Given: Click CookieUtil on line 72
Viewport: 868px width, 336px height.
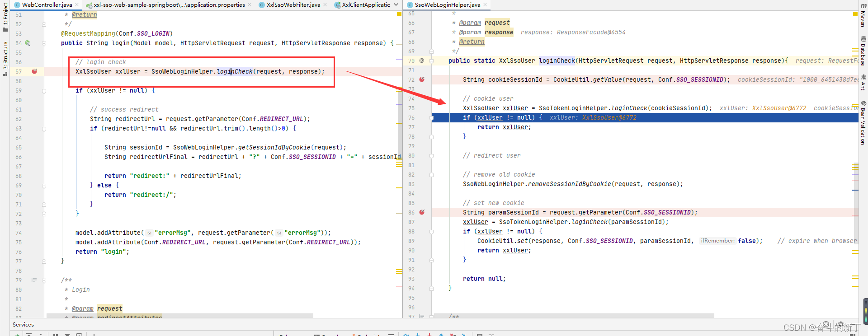Looking at the screenshot, I should coord(571,79).
